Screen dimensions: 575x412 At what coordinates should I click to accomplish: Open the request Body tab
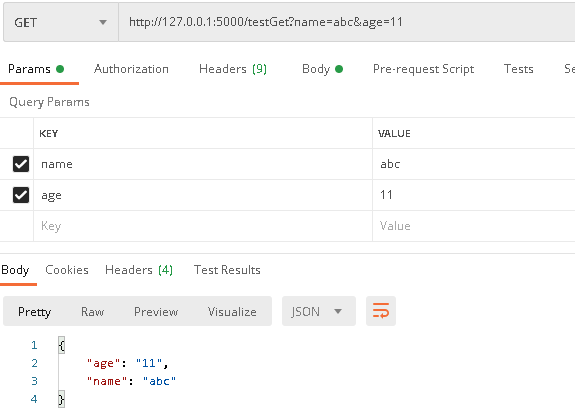(x=322, y=69)
